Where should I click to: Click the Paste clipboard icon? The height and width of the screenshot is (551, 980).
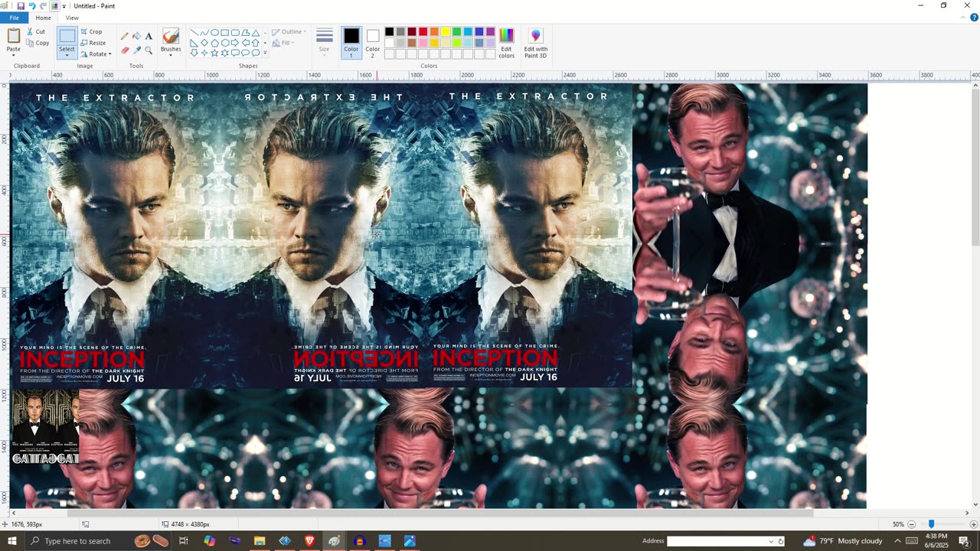coord(14,36)
